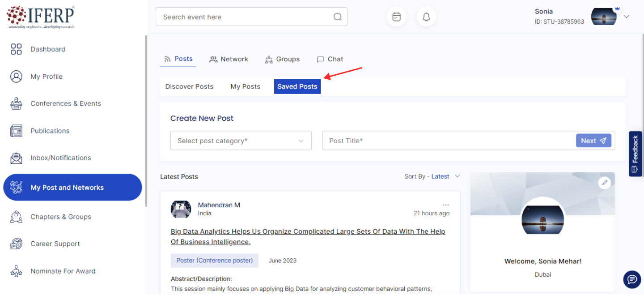Viewport: 644px width, 295px height.
Task: Click the IFERP logo
Action: tap(41, 17)
